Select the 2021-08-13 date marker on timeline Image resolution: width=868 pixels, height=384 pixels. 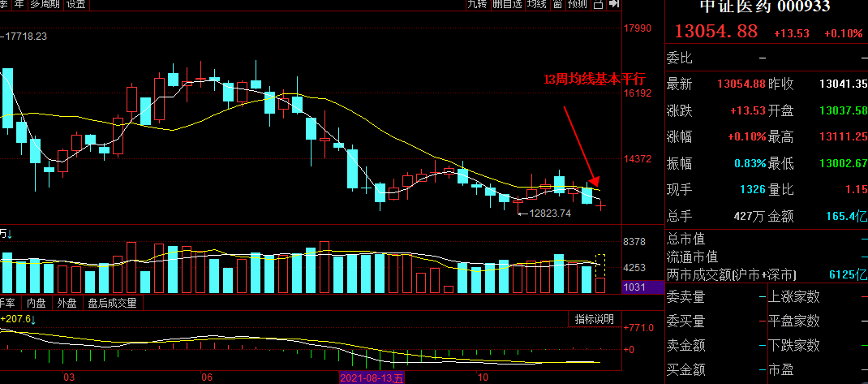(372, 378)
